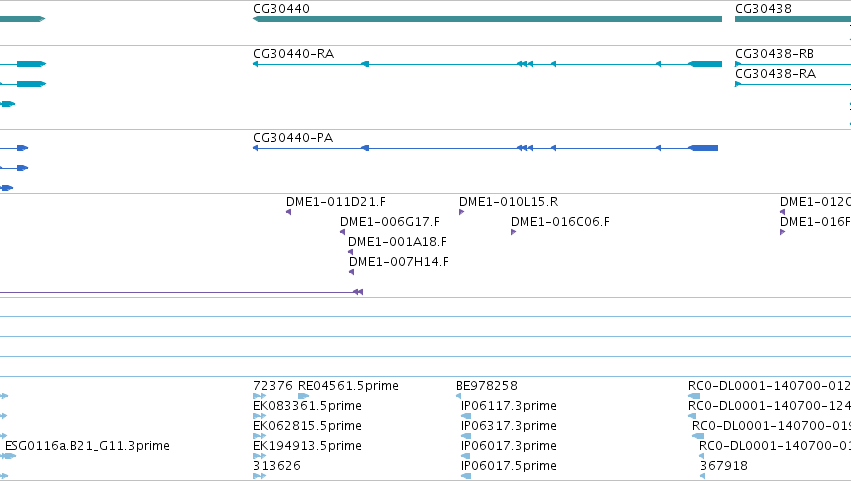Click the DME1-006G17.F label
The image size is (851, 481).
pos(390,222)
